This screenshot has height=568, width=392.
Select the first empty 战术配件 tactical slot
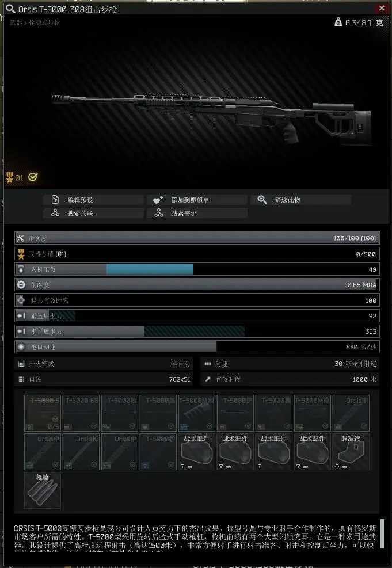[x=196, y=452]
